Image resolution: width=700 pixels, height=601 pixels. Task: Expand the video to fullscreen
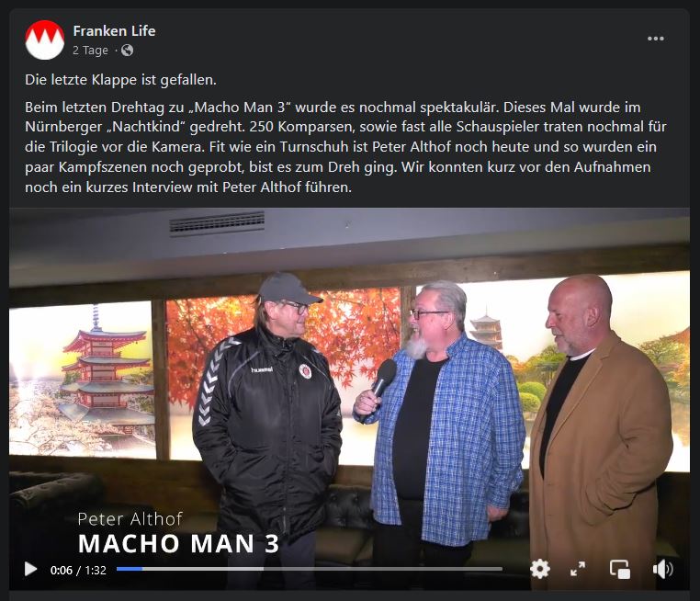tap(578, 570)
